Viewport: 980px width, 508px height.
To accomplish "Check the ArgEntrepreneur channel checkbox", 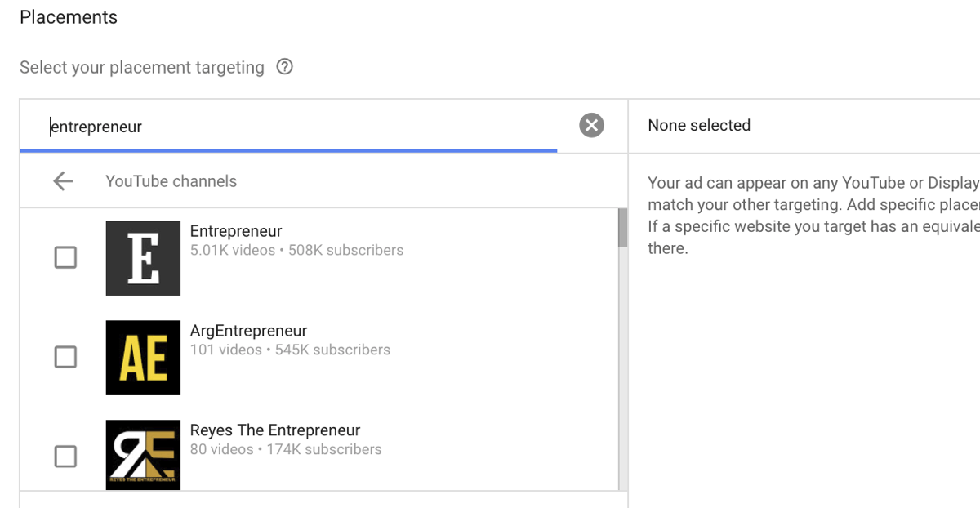I will (65, 357).
